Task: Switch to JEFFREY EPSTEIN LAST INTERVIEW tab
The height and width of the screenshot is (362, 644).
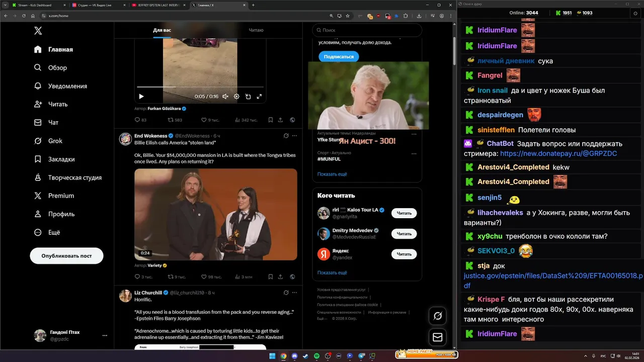Action: (x=158, y=5)
